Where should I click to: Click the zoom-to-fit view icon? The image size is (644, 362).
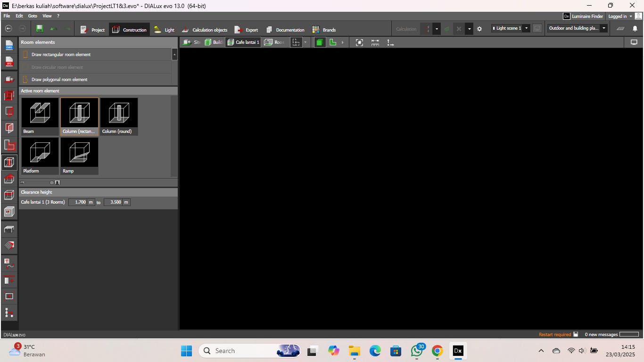[x=359, y=42]
